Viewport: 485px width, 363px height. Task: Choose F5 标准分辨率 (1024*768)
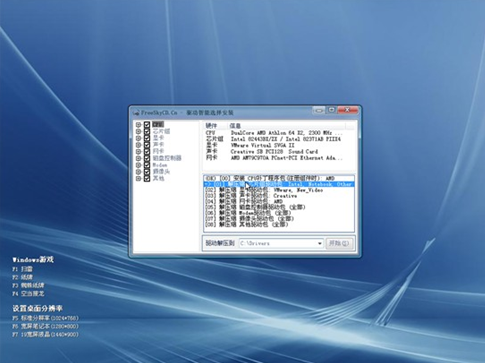pyautogui.click(x=45, y=318)
